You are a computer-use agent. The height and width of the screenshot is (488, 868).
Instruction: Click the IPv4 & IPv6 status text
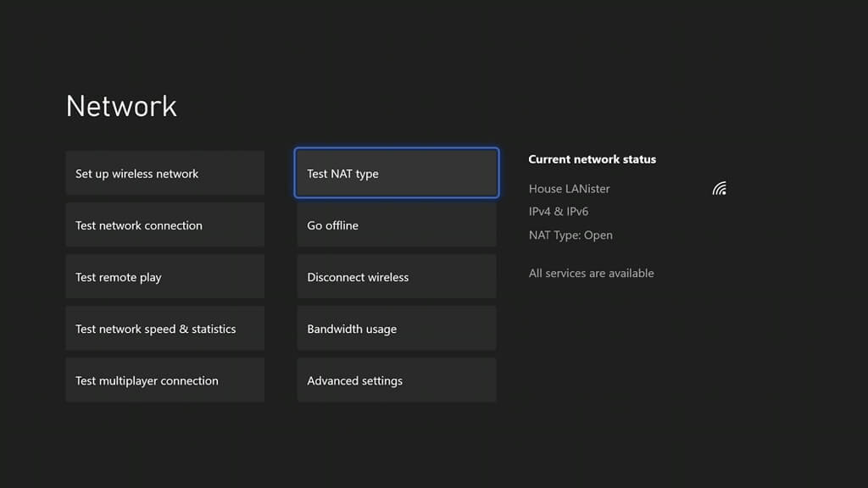point(559,211)
